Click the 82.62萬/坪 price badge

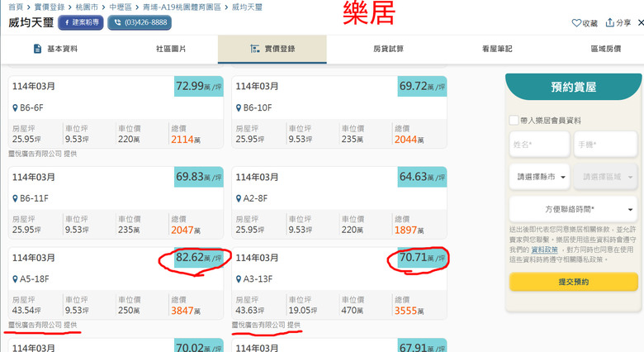point(199,258)
